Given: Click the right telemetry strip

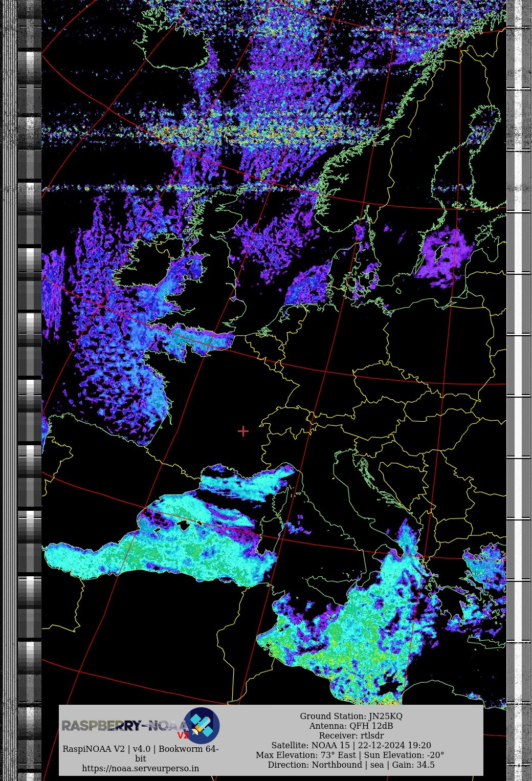Looking at the screenshot, I should (x=519, y=358).
